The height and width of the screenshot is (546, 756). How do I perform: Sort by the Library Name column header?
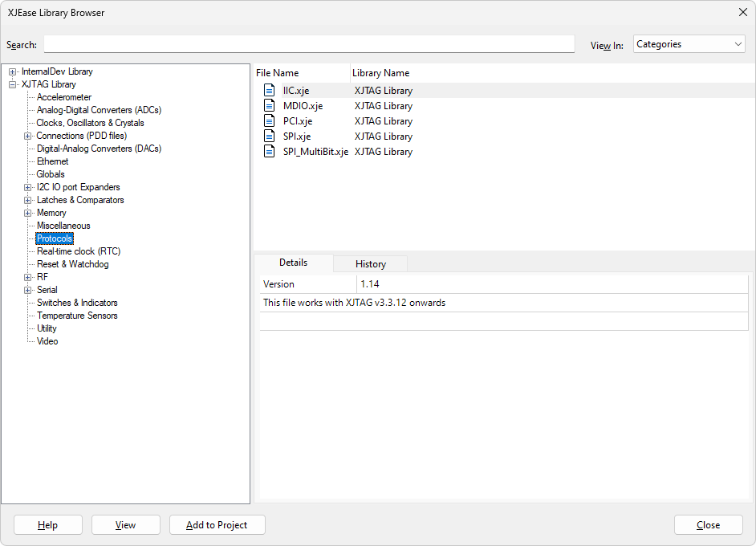[x=380, y=73]
